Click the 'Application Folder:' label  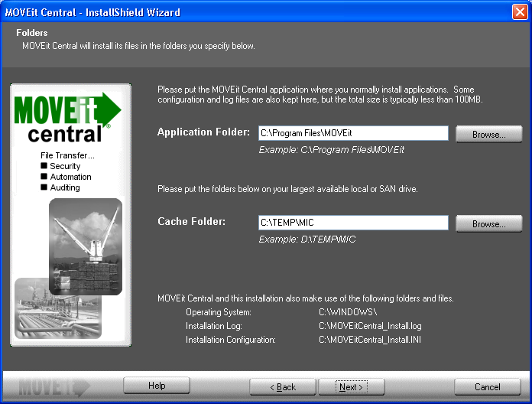203,132
